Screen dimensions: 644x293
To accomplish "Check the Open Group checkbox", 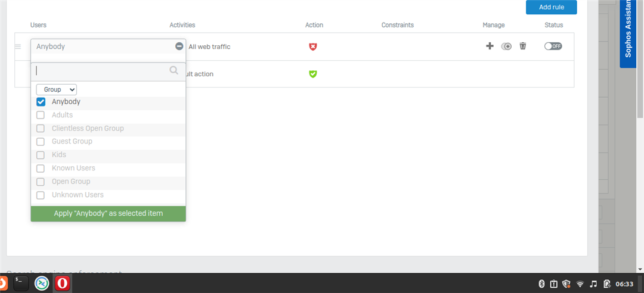I will click(41, 182).
